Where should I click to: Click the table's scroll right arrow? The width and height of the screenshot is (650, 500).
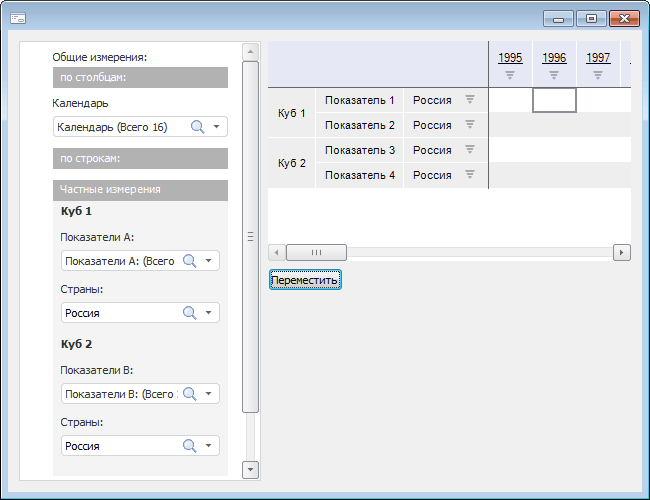pyautogui.click(x=622, y=253)
